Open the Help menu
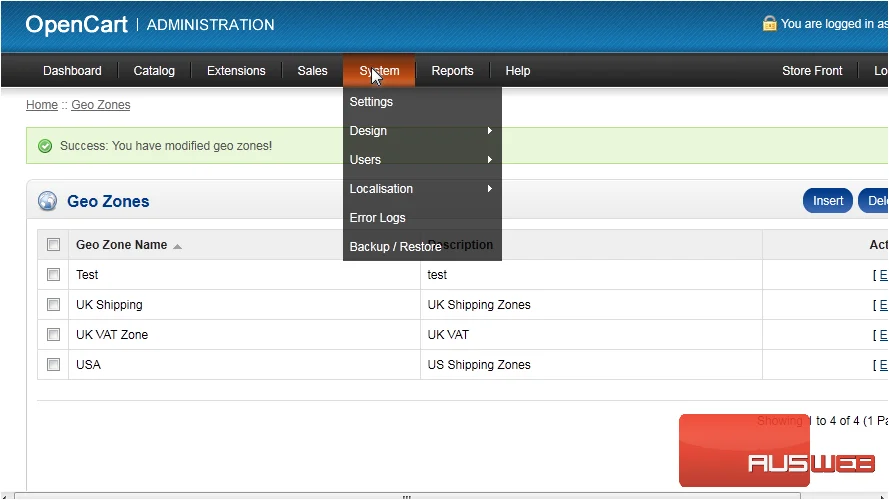This screenshot has width=889, height=500. click(518, 71)
